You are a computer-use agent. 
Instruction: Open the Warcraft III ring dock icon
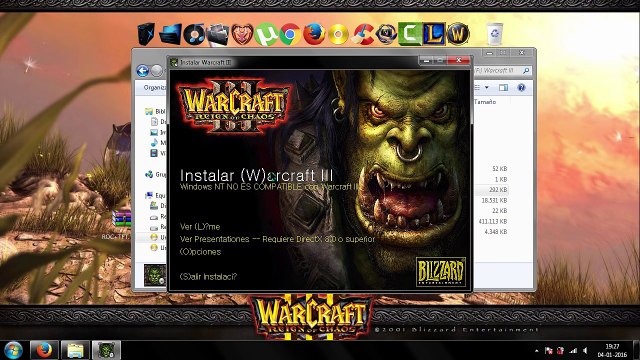[x=386, y=34]
